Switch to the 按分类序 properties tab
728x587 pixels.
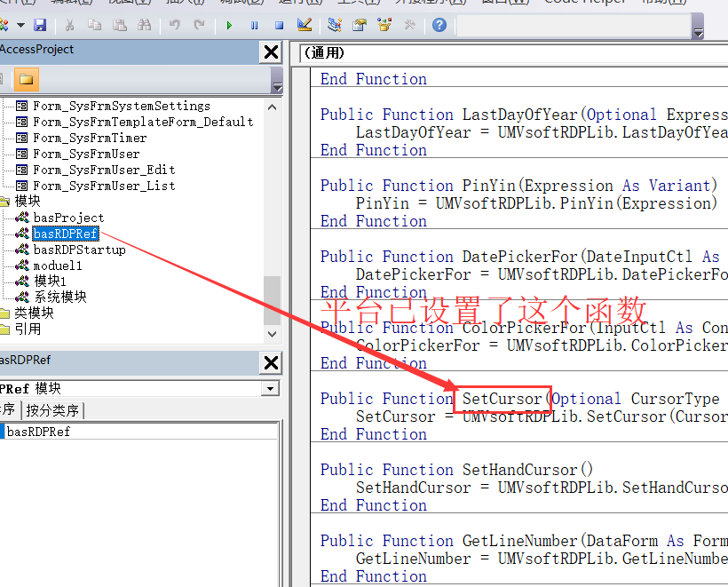(53, 410)
